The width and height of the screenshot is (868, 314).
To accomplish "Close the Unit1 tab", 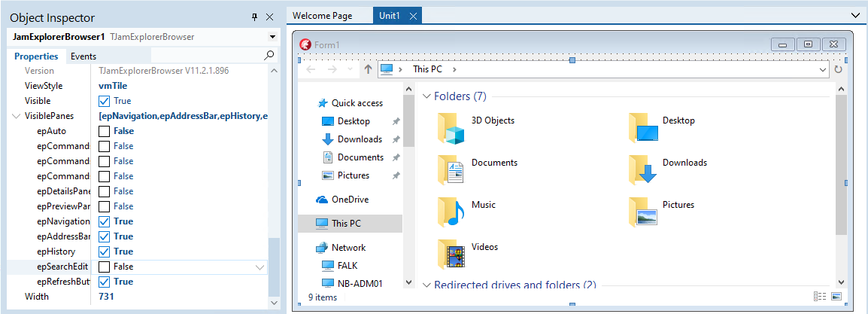I will (413, 16).
